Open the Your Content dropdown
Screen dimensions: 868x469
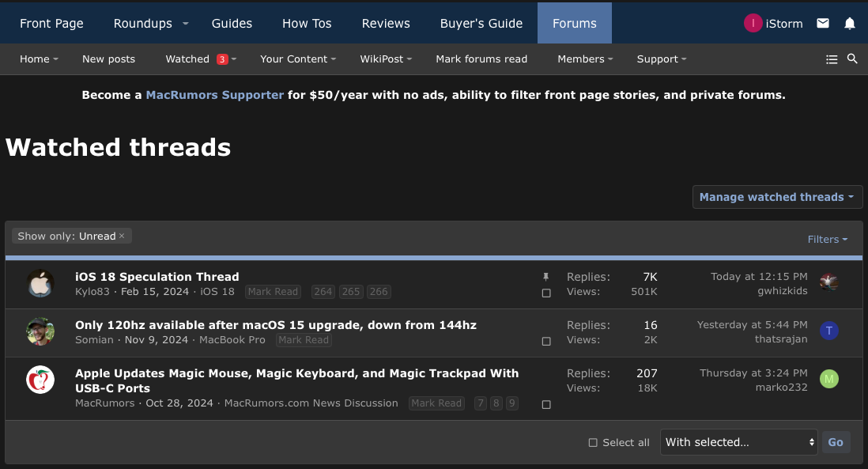point(298,59)
